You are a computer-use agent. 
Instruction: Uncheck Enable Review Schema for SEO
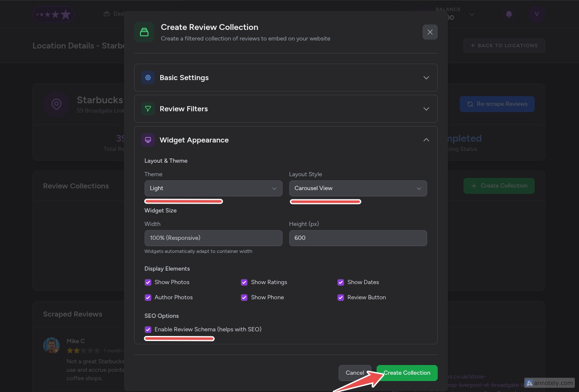(x=148, y=330)
